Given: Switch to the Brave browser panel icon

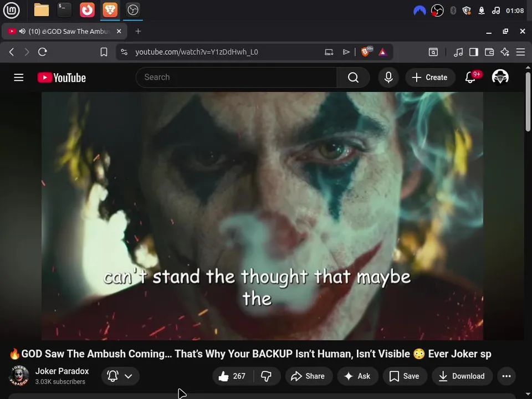Looking at the screenshot, I should pyautogui.click(x=110, y=10).
